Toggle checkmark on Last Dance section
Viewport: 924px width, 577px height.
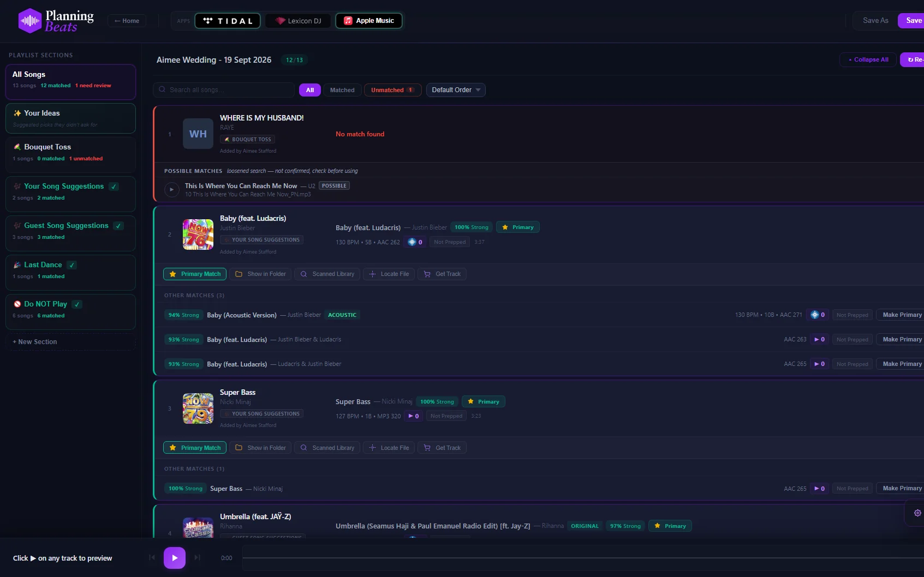(71, 265)
